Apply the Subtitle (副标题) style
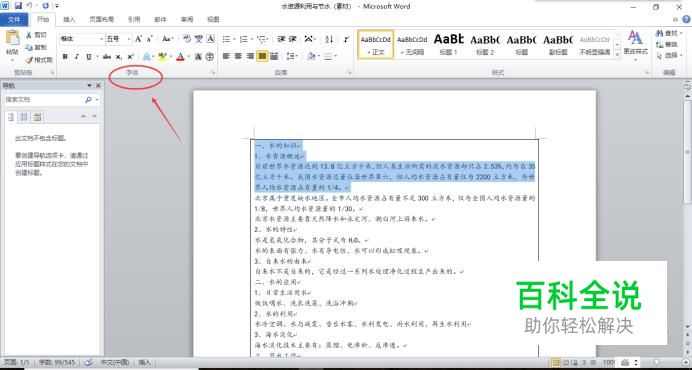This screenshot has width=692, height=370. click(x=558, y=45)
